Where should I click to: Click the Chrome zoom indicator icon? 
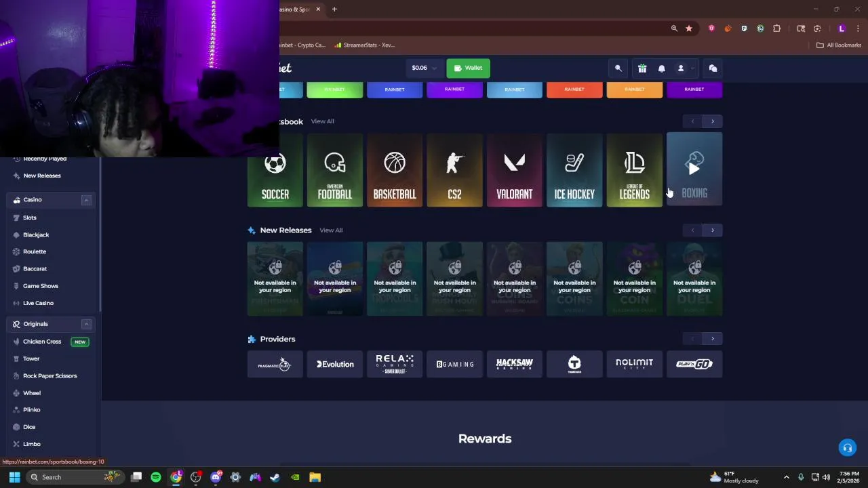click(x=674, y=28)
